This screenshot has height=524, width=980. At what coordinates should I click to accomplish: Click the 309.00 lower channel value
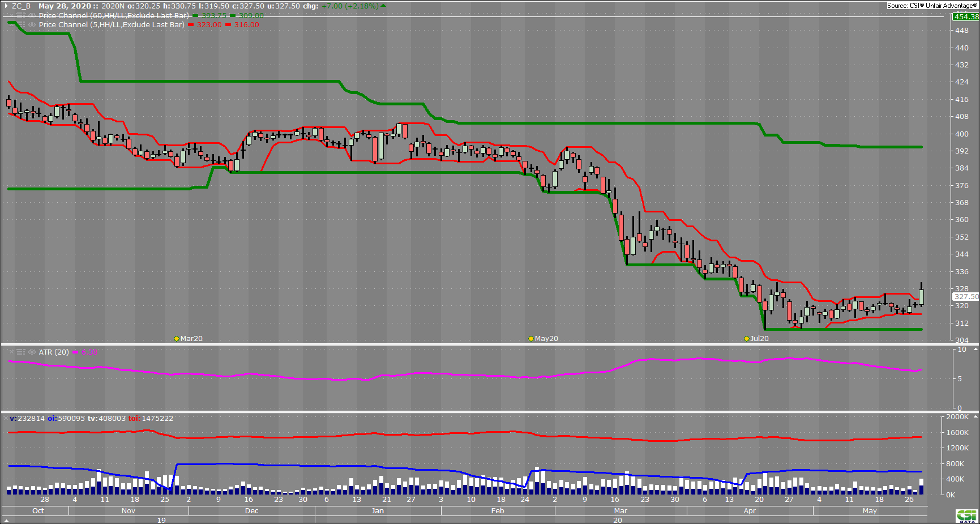[251, 16]
